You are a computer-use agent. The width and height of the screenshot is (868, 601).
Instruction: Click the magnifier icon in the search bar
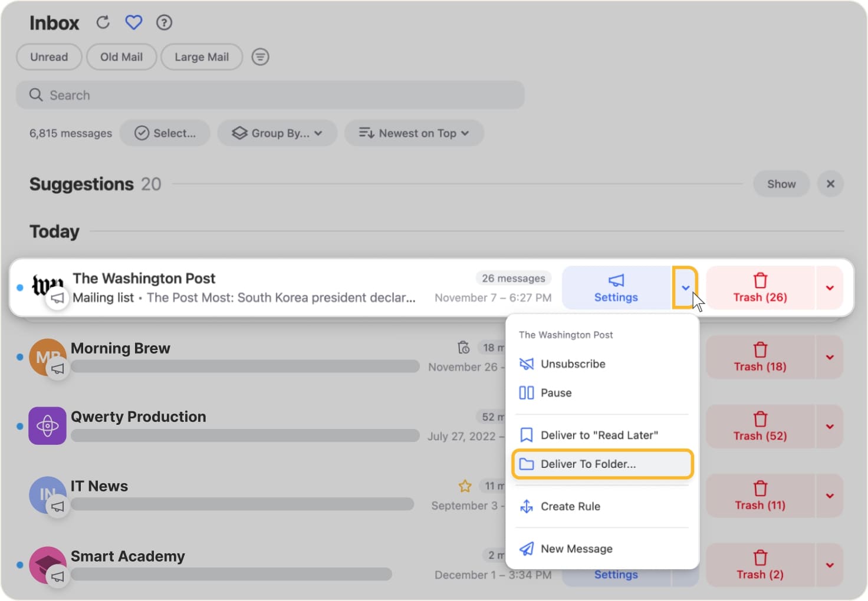pos(35,95)
